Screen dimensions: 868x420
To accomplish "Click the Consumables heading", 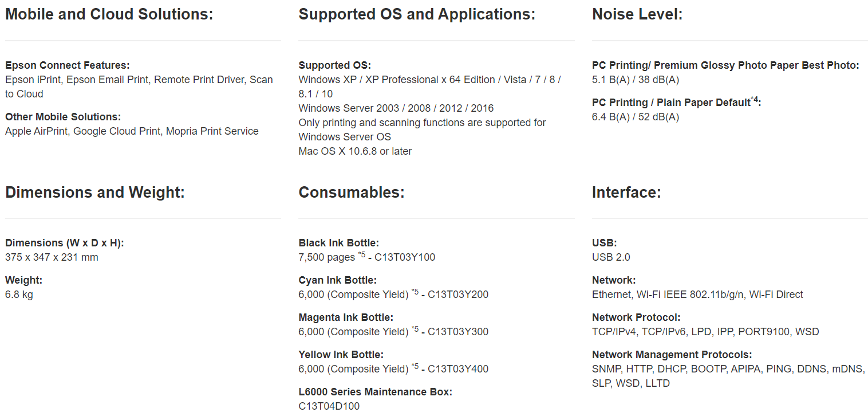I will coord(351,193).
